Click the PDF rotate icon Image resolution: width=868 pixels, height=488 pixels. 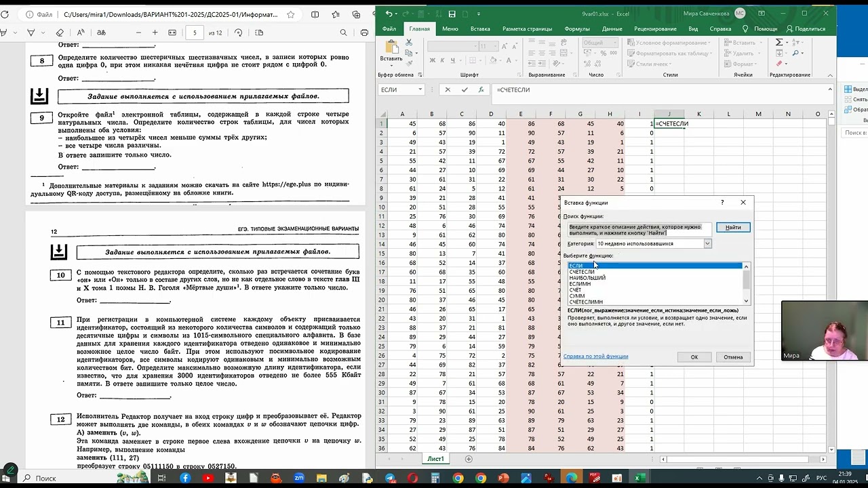(x=238, y=33)
